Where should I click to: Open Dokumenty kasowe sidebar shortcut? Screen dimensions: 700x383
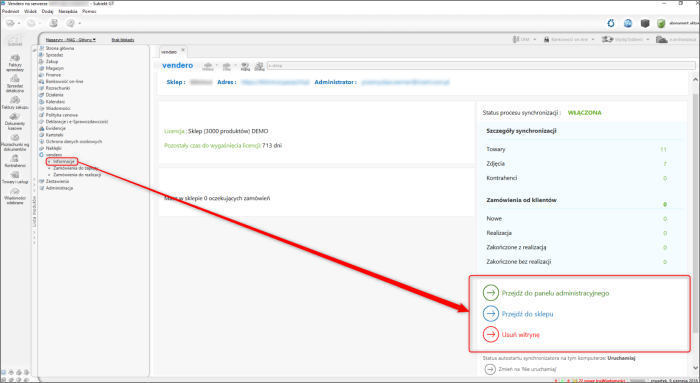click(15, 121)
